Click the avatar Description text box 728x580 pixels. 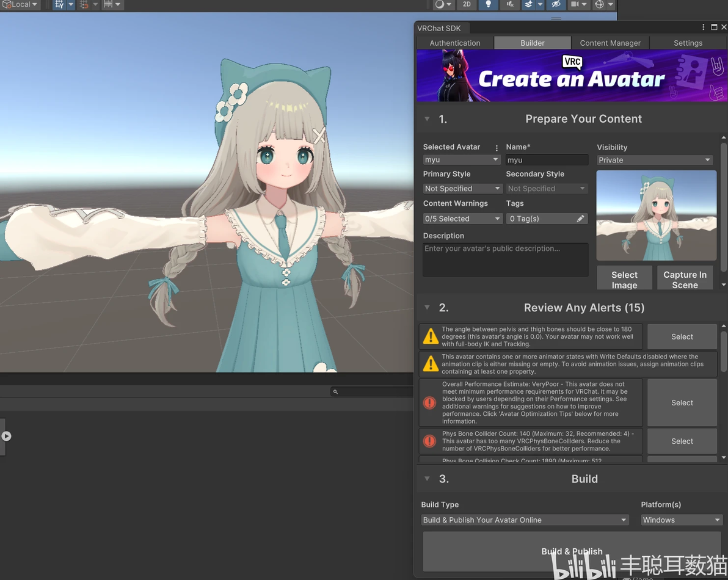click(505, 259)
